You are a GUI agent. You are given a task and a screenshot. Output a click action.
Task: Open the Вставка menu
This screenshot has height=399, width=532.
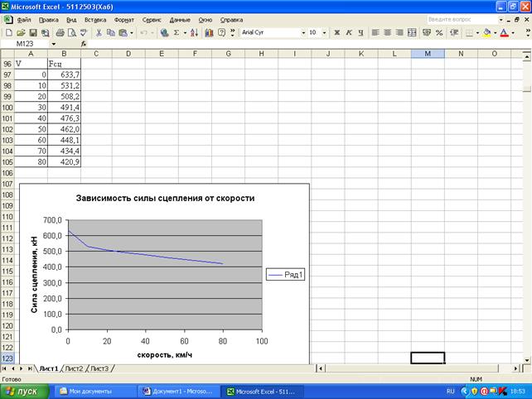click(95, 18)
